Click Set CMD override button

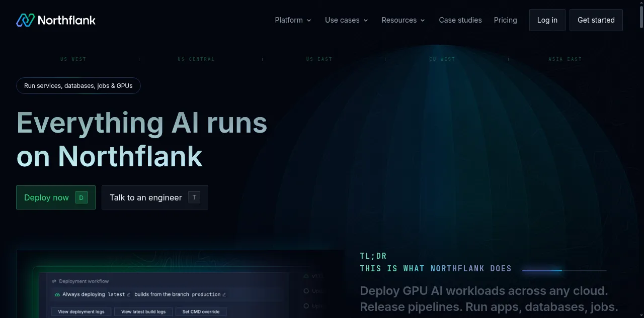[x=201, y=311]
